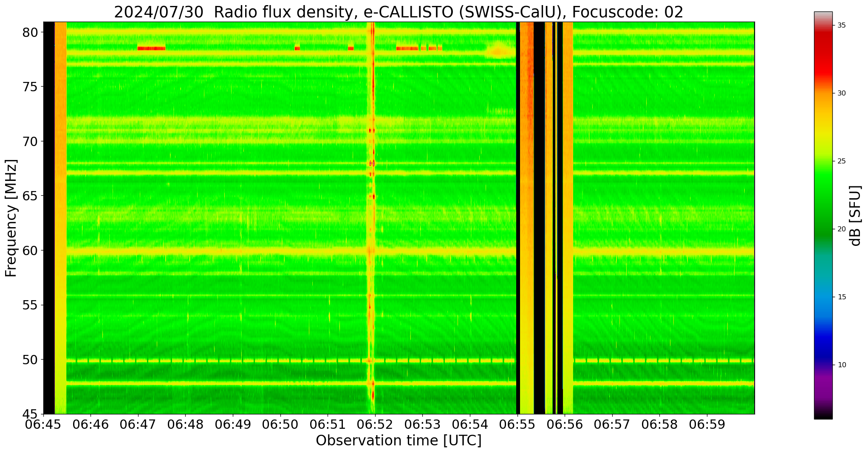
Task: Click the 'Observation time [UTC]' axis label
Action: point(399,441)
